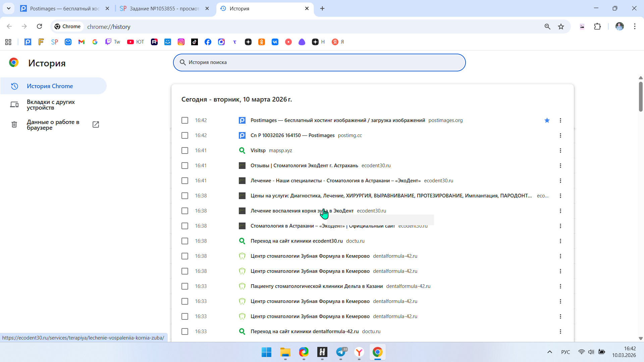
Task: Bookmark this page with the star icon
Action: click(x=561, y=26)
